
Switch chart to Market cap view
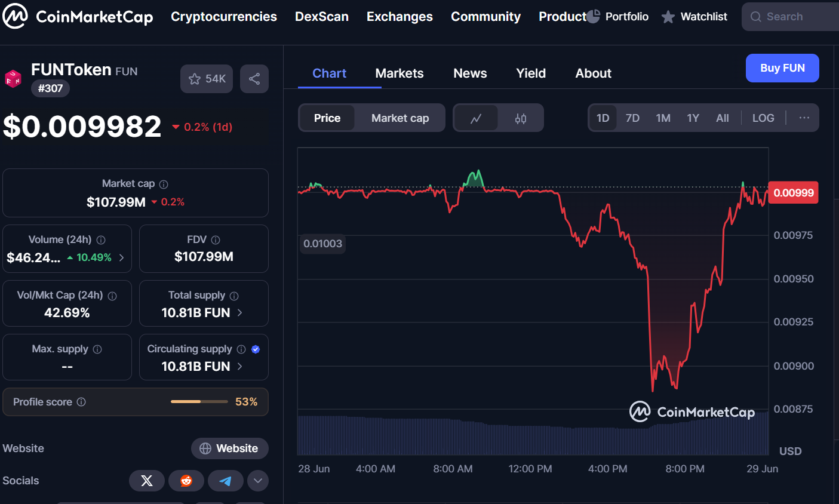click(400, 118)
